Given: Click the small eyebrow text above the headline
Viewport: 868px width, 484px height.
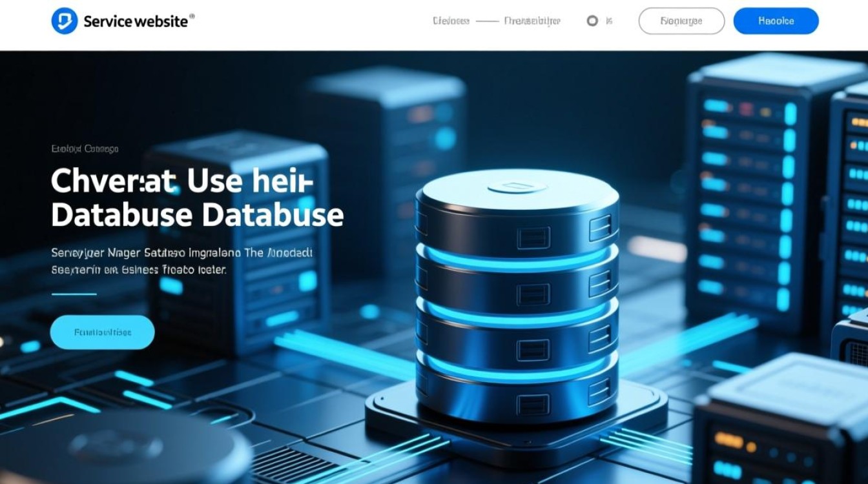Looking at the screenshot, I should pos(85,149).
